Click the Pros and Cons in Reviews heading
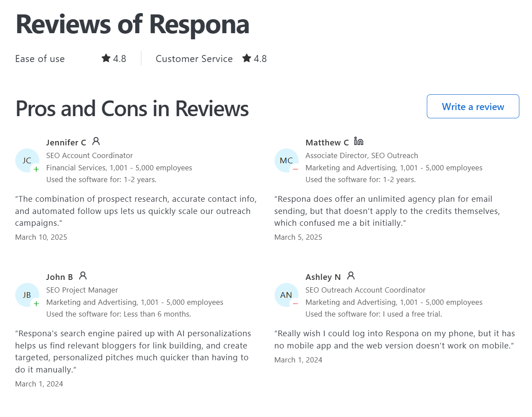532x417 pixels. 132,109
